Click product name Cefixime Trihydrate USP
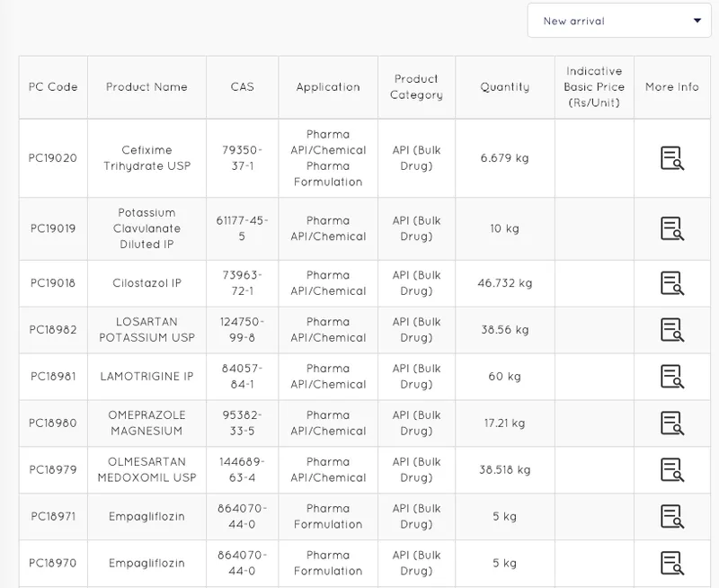719x588 pixels. [146, 158]
